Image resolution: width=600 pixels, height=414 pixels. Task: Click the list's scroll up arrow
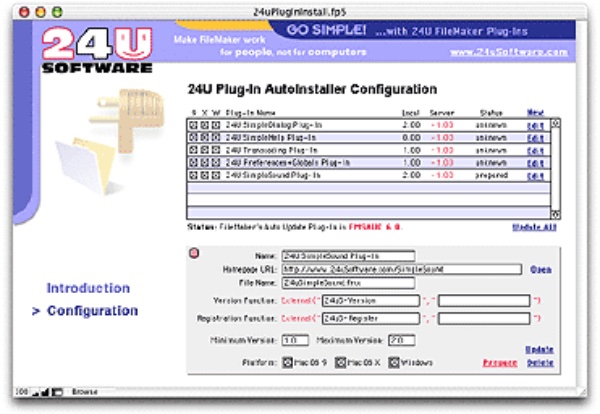click(x=556, y=124)
